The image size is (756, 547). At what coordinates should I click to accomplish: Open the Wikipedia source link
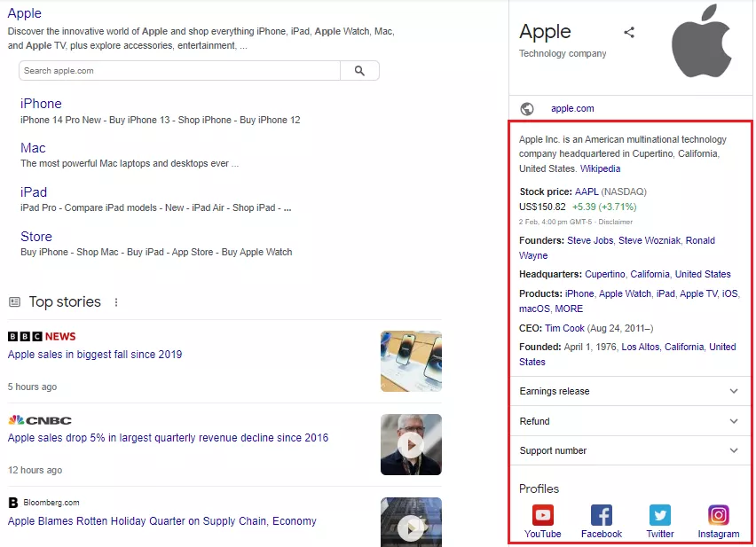[x=600, y=168]
